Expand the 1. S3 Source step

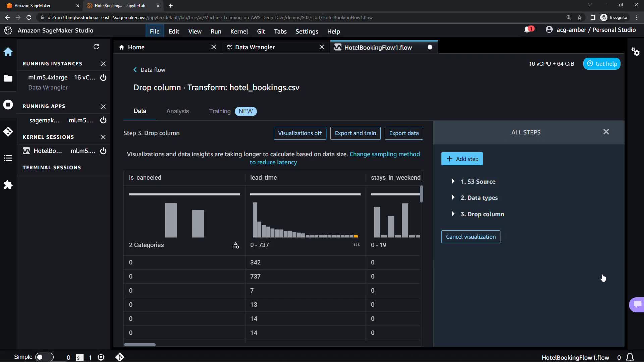(453, 181)
